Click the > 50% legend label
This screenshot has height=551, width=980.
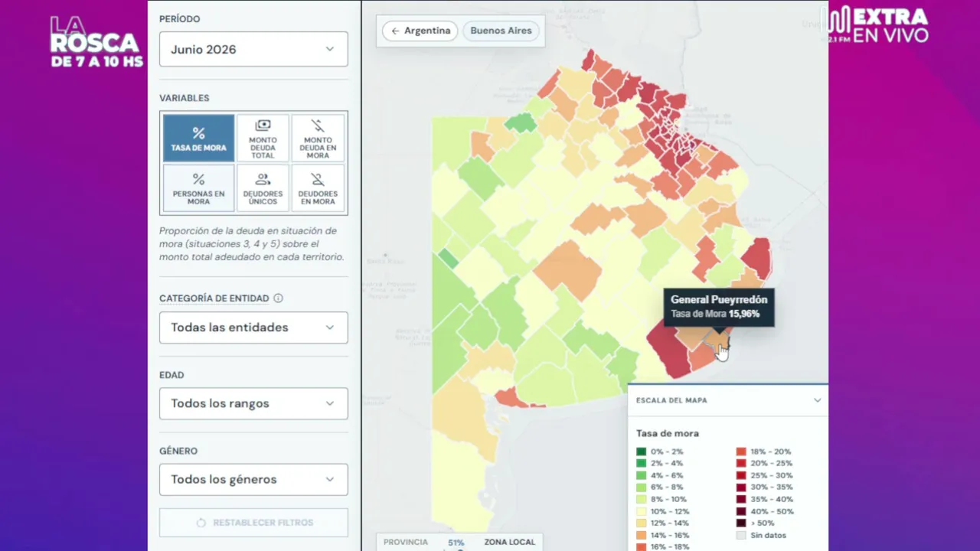(764, 523)
